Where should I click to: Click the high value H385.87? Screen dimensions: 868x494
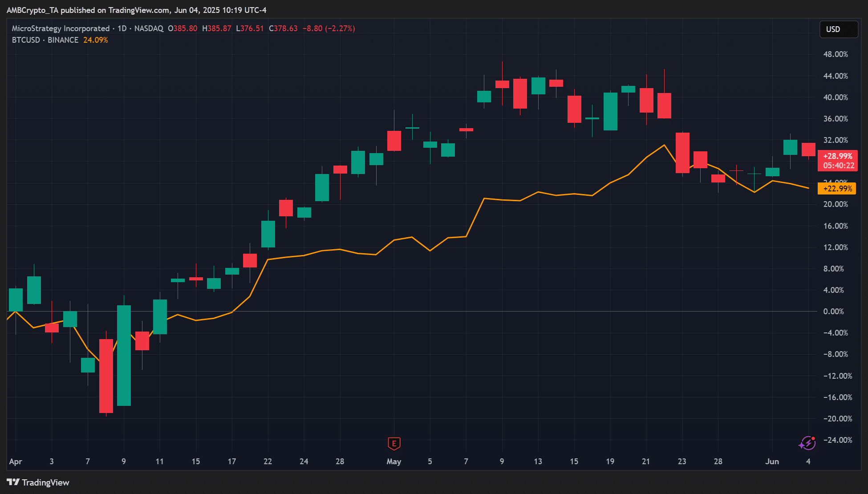[x=217, y=28]
